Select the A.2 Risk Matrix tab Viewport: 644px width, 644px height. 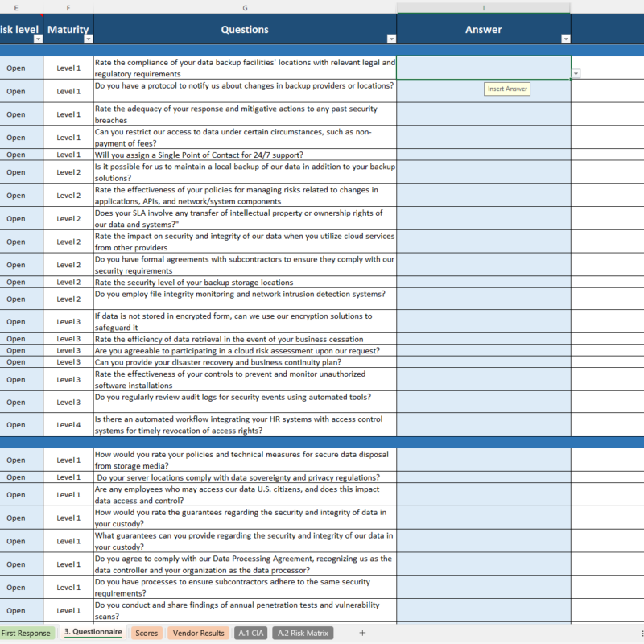[302, 634]
